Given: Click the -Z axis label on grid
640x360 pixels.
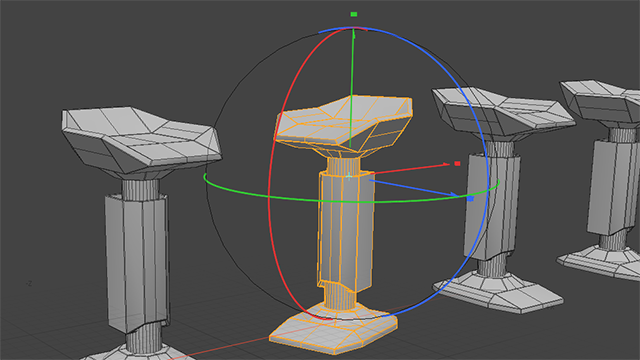Looking at the screenshot, I should [29, 283].
